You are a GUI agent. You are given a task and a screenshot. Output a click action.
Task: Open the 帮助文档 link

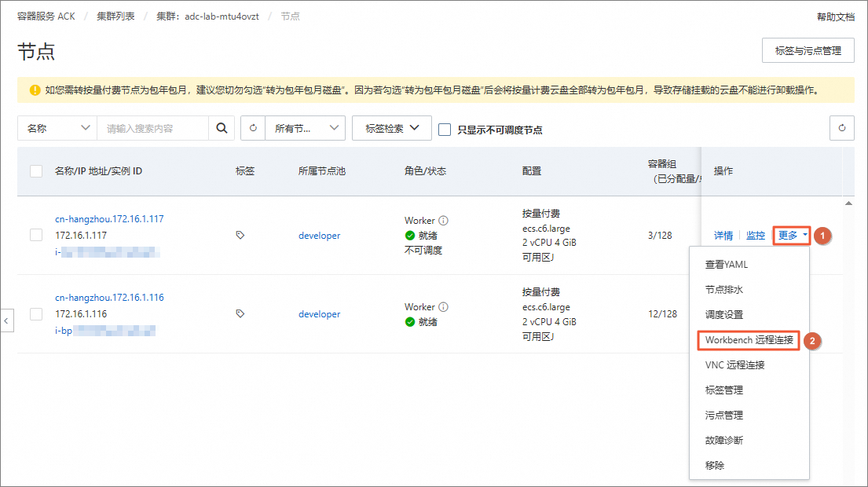836,16
